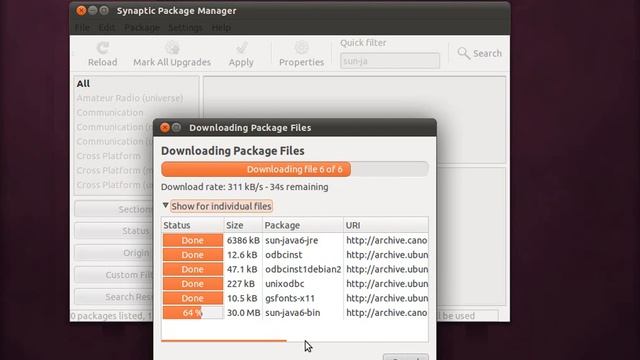The height and width of the screenshot is (360, 640).
Task: Collapse the Show for individual files expander
Action: [165, 205]
